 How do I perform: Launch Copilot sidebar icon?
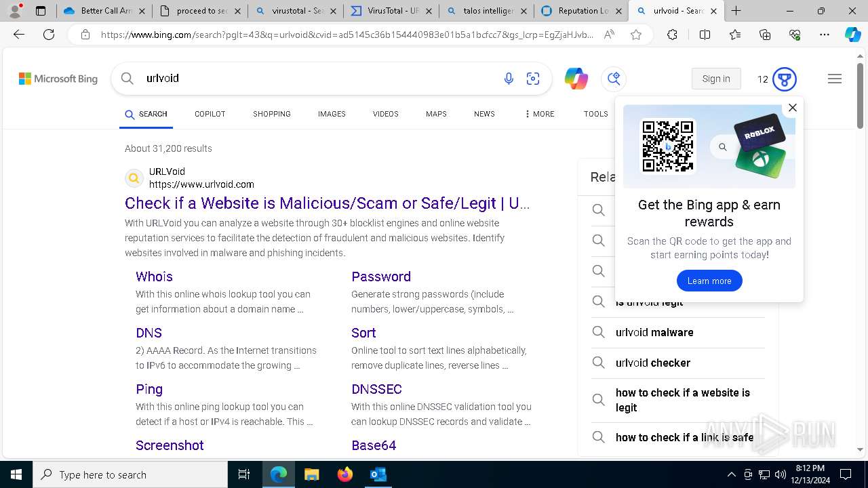(852, 35)
